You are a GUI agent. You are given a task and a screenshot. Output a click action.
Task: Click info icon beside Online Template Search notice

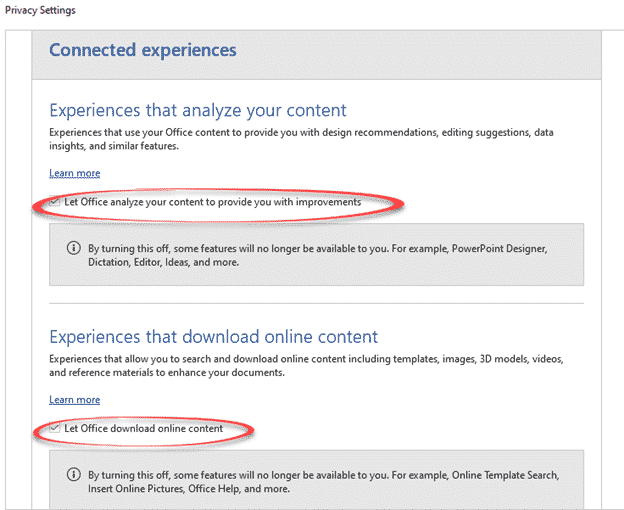(73, 474)
